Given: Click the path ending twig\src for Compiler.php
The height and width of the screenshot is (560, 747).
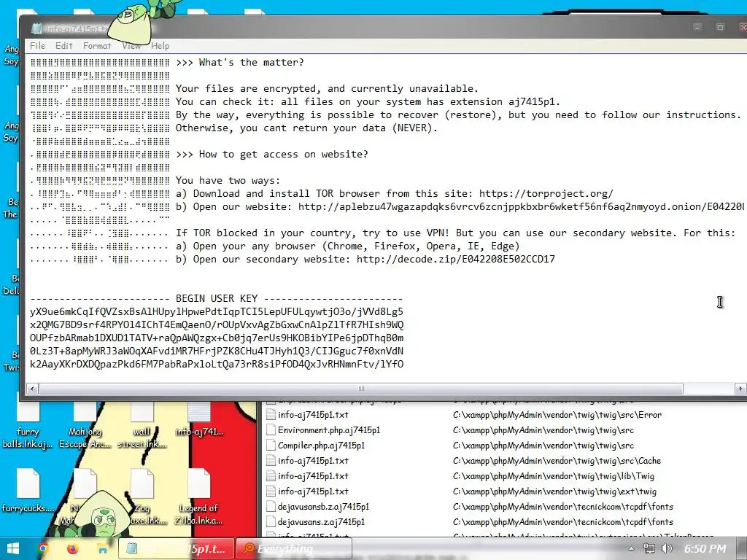Looking at the screenshot, I should tap(543, 446).
